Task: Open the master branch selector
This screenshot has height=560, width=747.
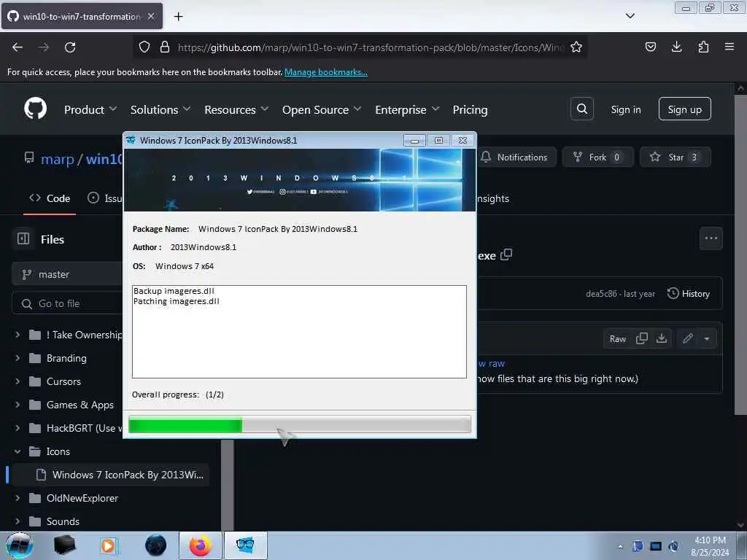Action: point(68,274)
